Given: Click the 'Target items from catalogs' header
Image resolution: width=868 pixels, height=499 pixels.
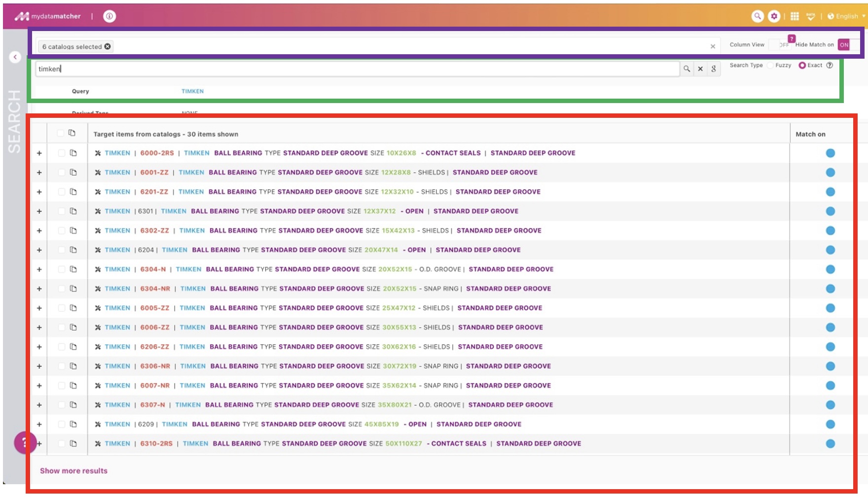Looking at the screenshot, I should (x=166, y=134).
